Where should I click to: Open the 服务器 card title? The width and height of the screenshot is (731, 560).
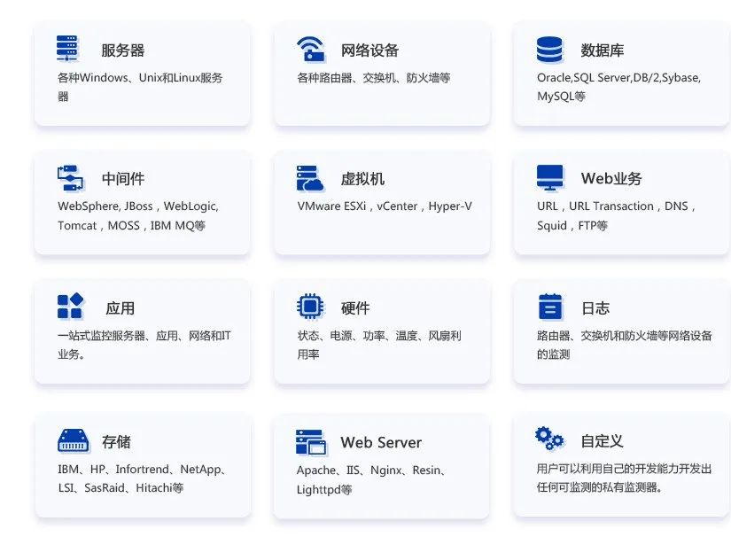tap(123, 51)
